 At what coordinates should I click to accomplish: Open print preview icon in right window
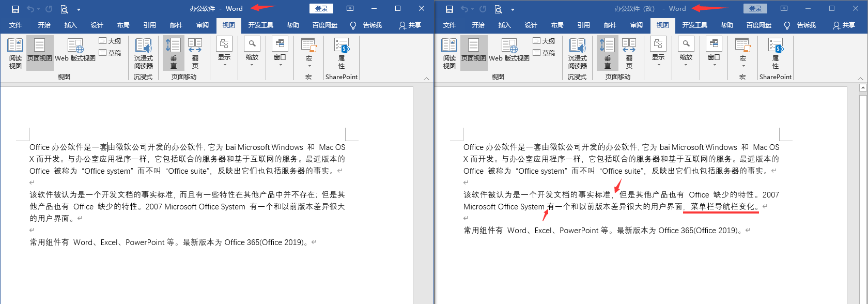click(499, 9)
